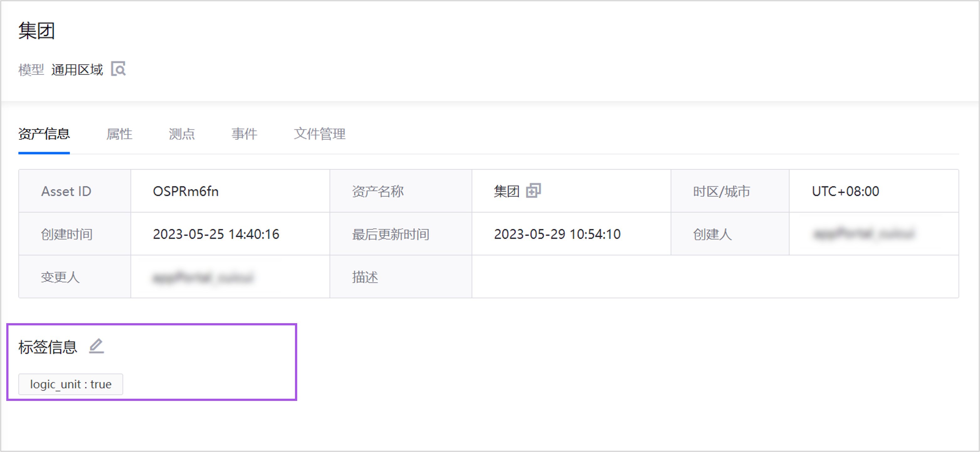Click the last update time 2023-05-29 10:54:10

tap(557, 234)
